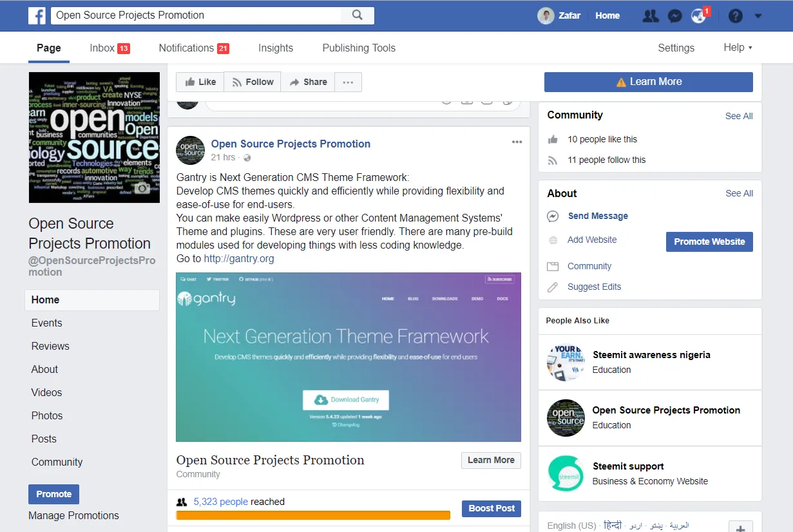Click the Send Message link
The height and width of the screenshot is (532, 793).
coord(598,216)
